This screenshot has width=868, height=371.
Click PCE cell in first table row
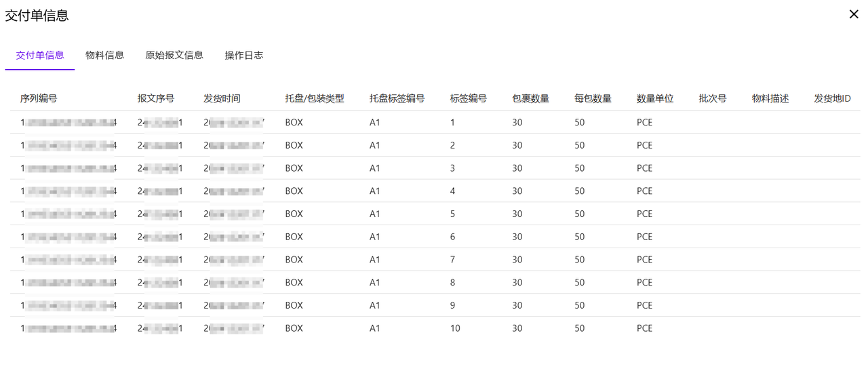coord(644,123)
